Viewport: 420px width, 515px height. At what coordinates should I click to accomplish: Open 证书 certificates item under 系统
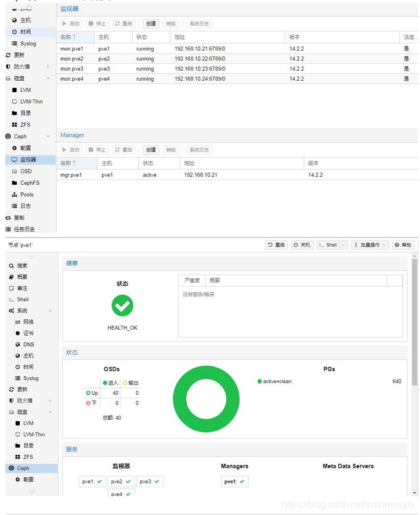click(x=24, y=333)
